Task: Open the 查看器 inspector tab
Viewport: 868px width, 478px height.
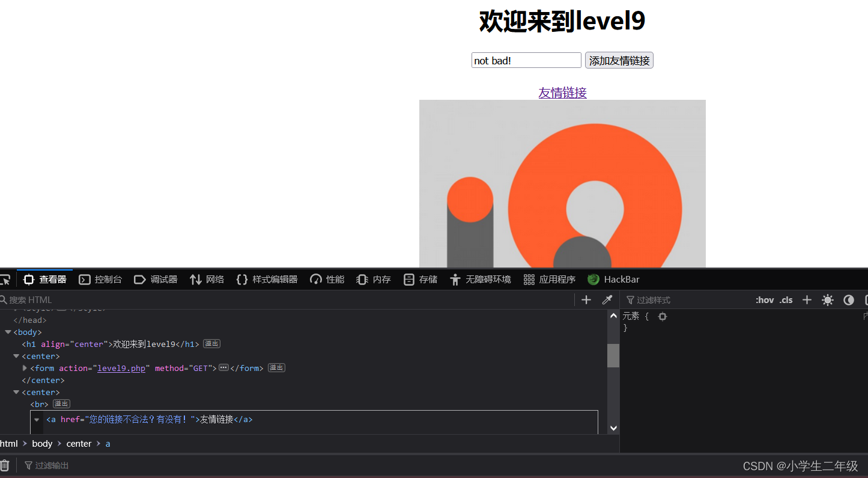Action: click(x=45, y=280)
